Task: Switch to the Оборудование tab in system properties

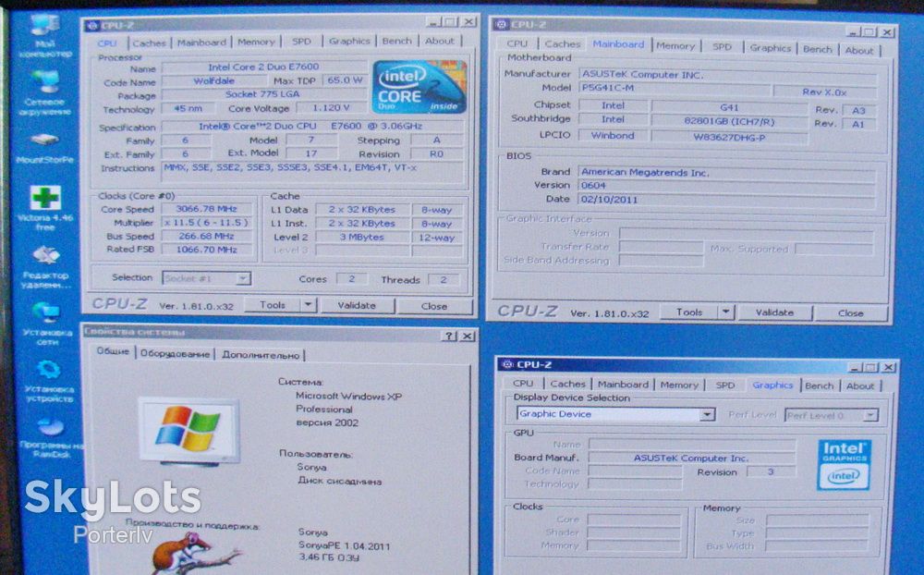Action: [x=175, y=354]
